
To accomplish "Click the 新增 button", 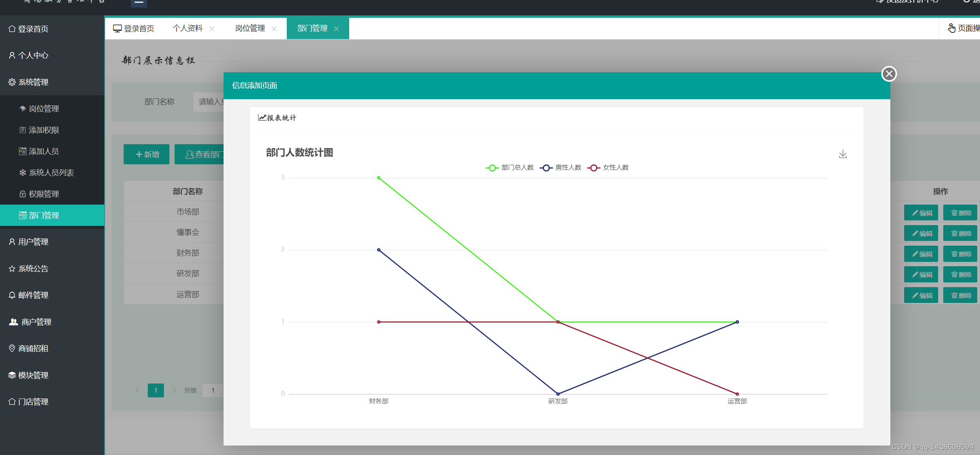I will pyautogui.click(x=147, y=154).
